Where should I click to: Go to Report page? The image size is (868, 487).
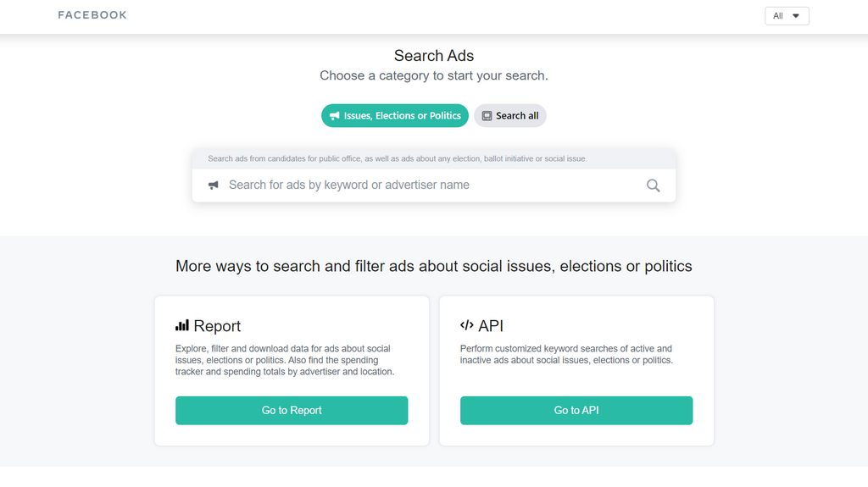292,411
